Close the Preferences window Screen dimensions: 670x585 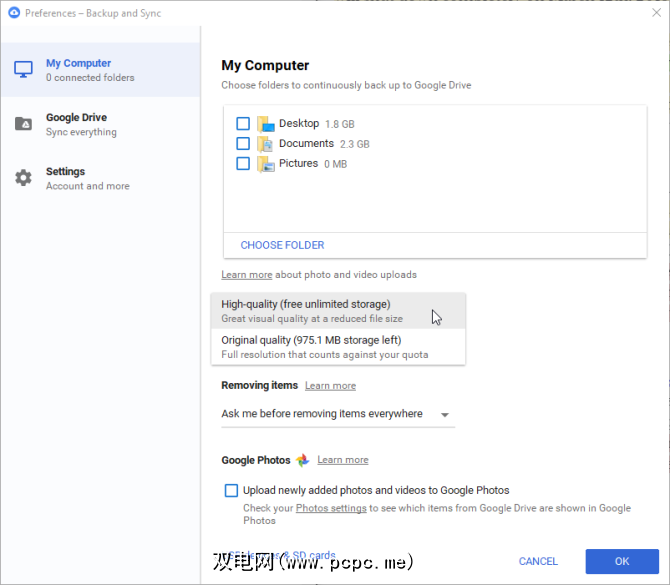656,13
